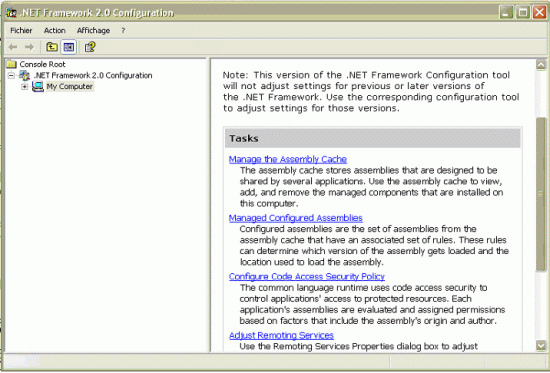Click the vertical scrollbar thumb
The image size is (550, 373).
541,194
